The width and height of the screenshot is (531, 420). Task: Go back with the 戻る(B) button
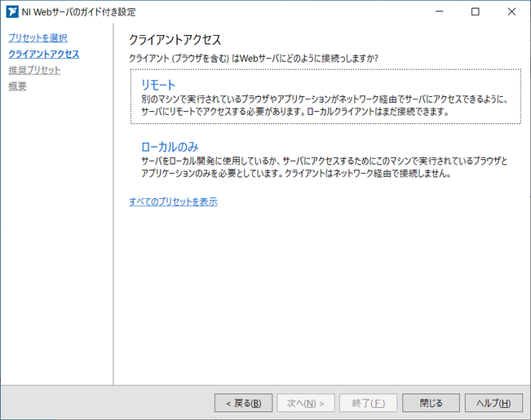[244, 403]
